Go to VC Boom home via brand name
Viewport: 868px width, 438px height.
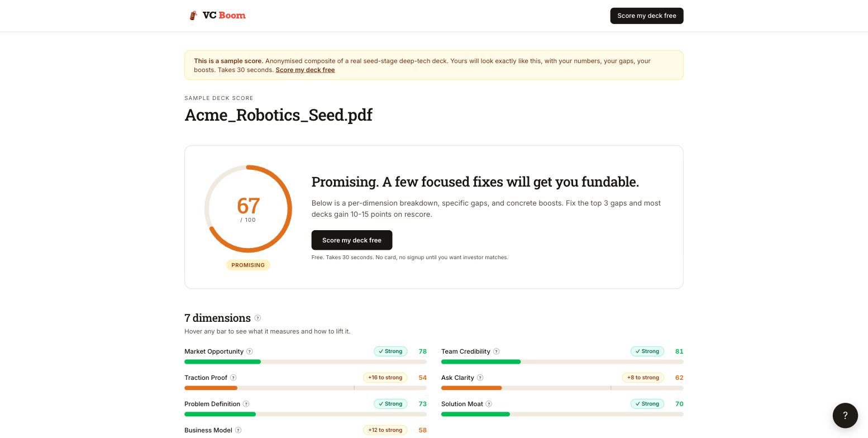pos(224,16)
